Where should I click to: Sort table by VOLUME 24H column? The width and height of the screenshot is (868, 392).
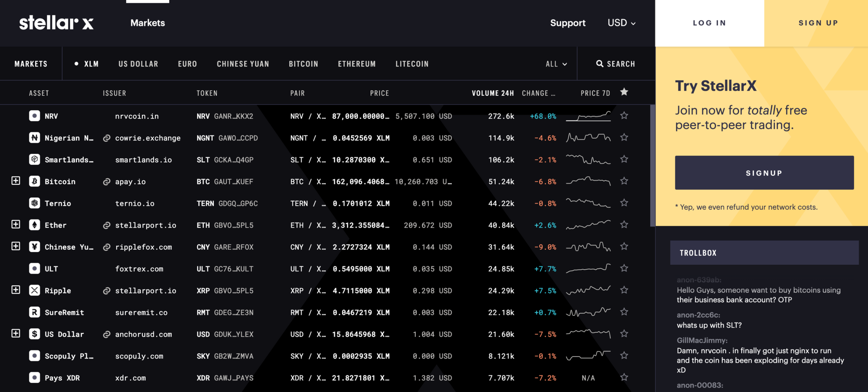pos(492,93)
